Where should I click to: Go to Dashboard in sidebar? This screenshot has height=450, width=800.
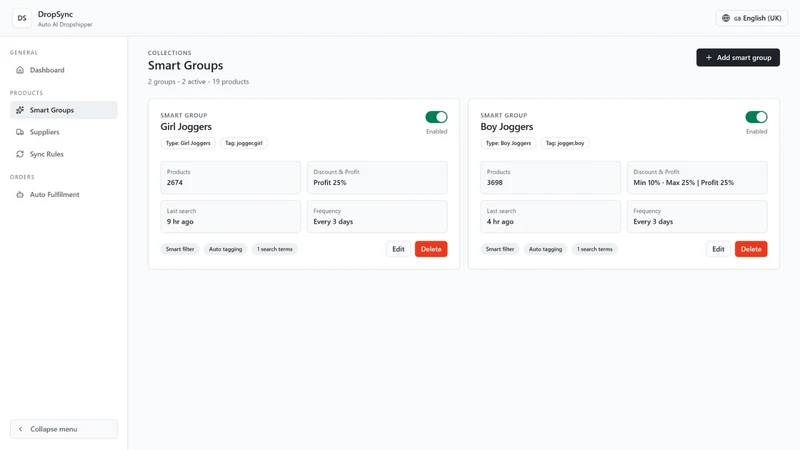pos(64,70)
